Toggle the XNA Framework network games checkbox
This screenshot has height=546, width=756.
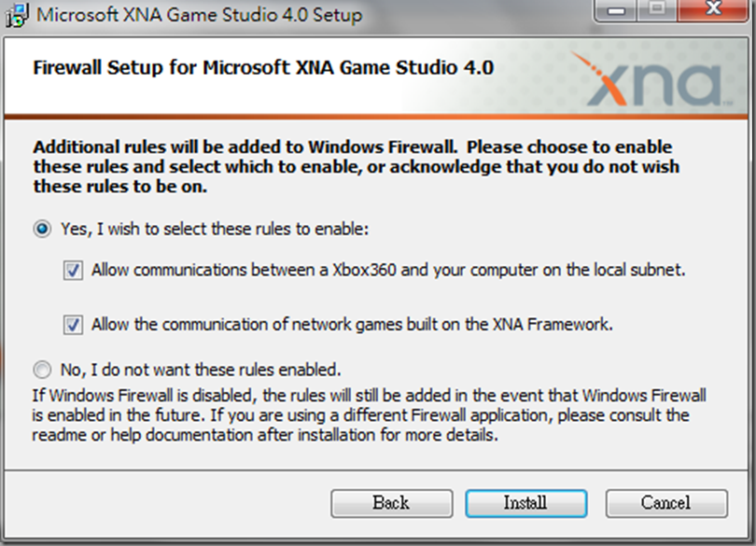pos(74,325)
